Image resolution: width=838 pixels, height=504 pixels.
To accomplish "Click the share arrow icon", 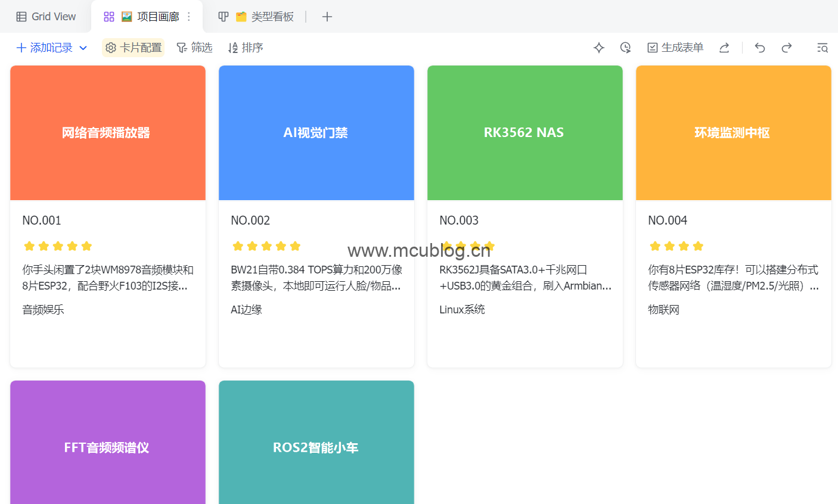I will [724, 48].
